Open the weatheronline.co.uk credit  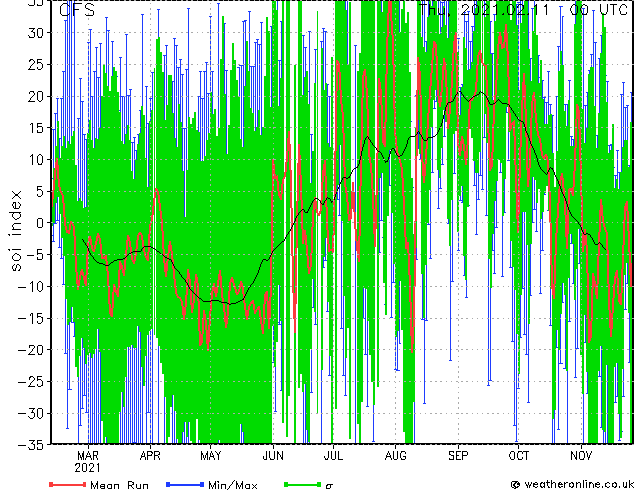click(x=572, y=484)
